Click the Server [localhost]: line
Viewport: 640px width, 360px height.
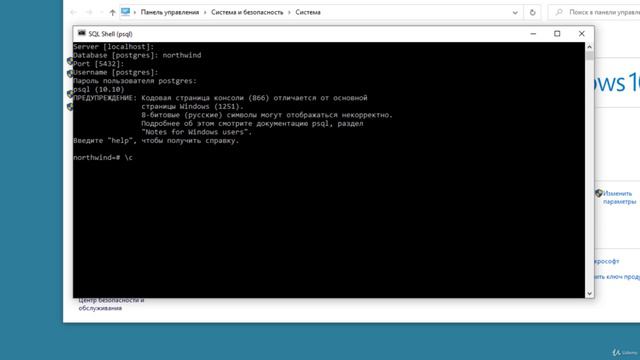point(113,47)
